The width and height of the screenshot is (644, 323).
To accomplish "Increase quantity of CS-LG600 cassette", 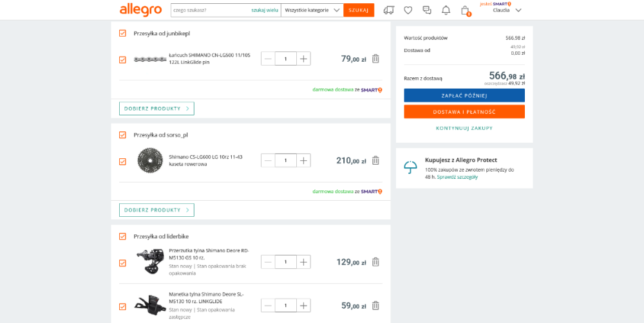I will (303, 160).
